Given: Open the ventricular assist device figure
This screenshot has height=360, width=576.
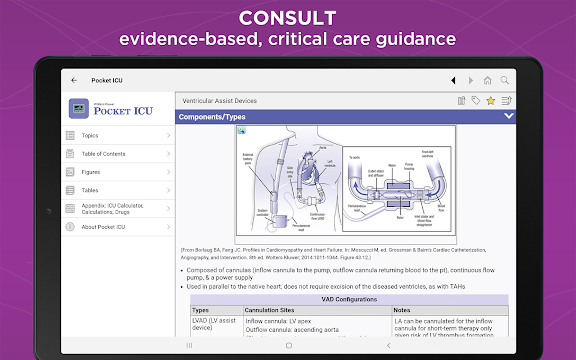Looking at the screenshot, I should [x=345, y=180].
